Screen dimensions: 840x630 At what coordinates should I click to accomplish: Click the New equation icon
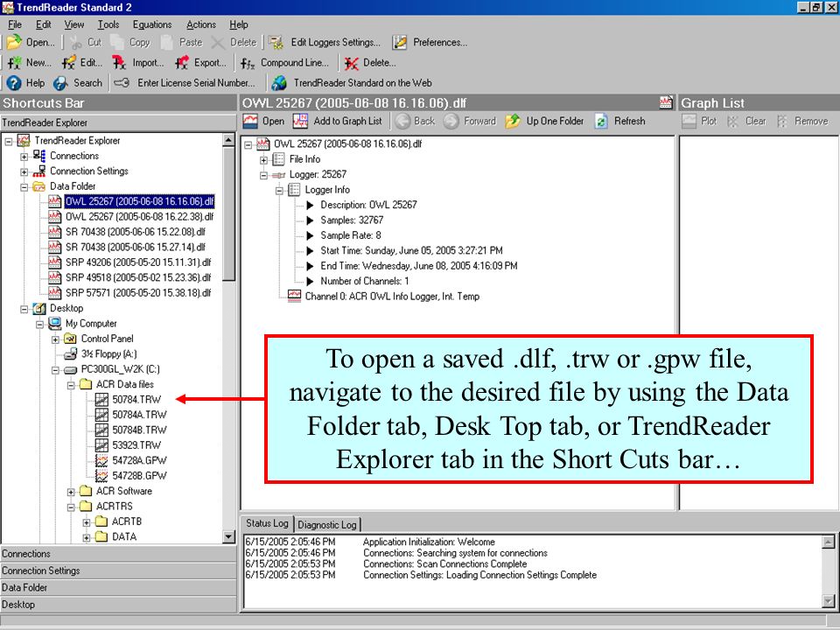click(x=14, y=63)
